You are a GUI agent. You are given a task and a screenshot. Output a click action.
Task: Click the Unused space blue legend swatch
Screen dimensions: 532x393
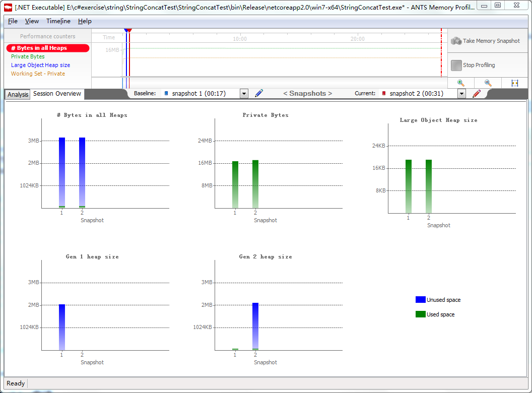click(x=420, y=300)
